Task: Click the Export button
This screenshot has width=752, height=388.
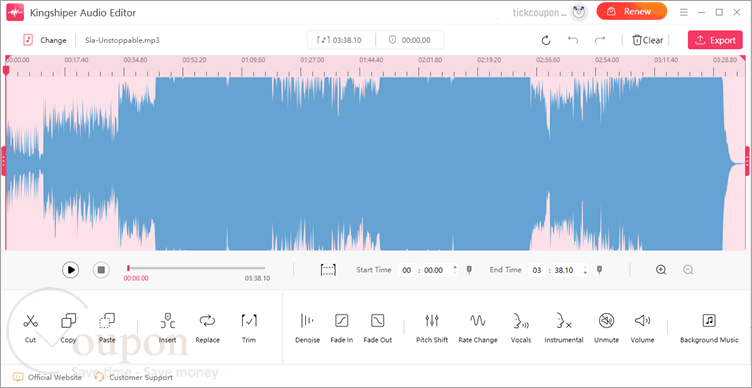Action: pos(716,40)
